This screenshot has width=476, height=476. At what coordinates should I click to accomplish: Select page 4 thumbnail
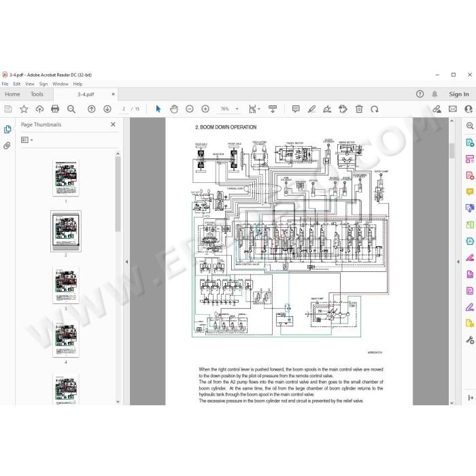(66, 339)
